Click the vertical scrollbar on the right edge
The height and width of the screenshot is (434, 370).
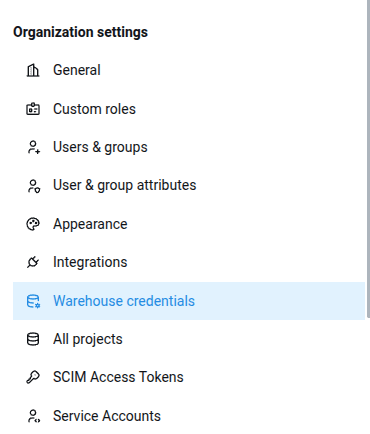[x=368, y=159]
